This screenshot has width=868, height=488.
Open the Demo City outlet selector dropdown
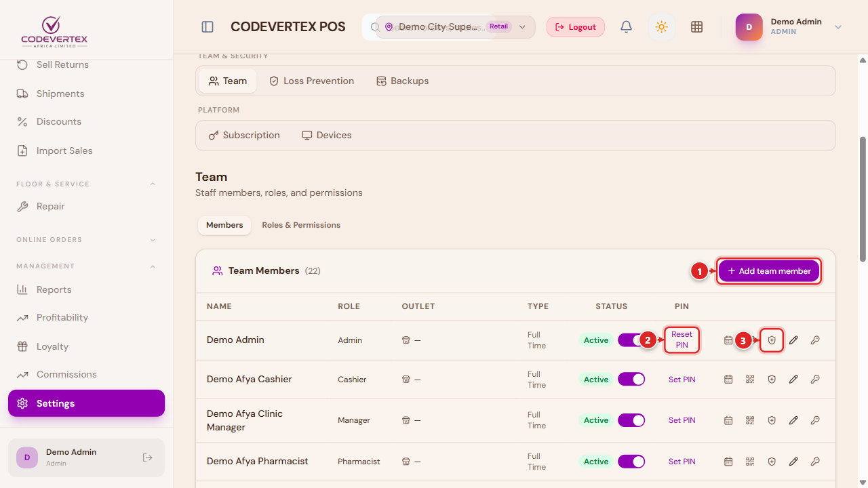(x=456, y=27)
